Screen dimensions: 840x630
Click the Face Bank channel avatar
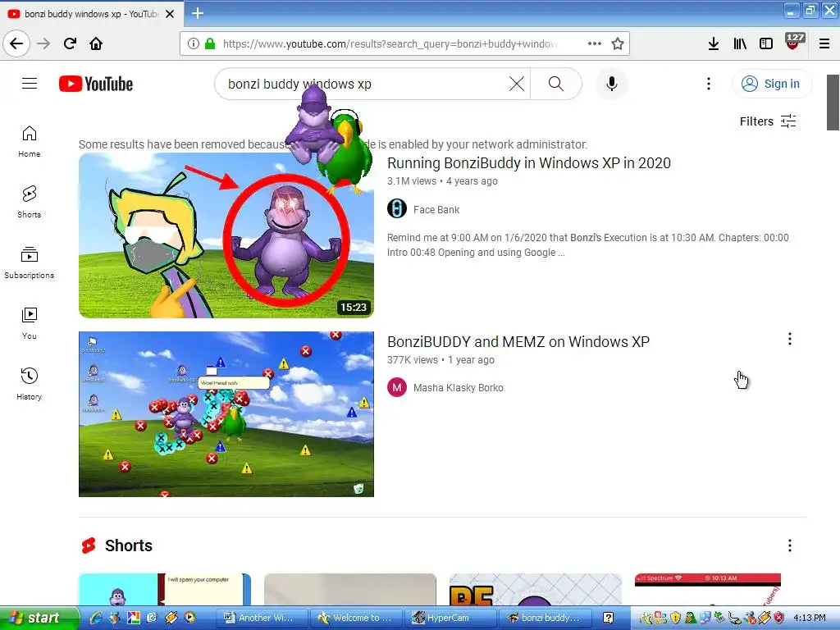click(397, 209)
